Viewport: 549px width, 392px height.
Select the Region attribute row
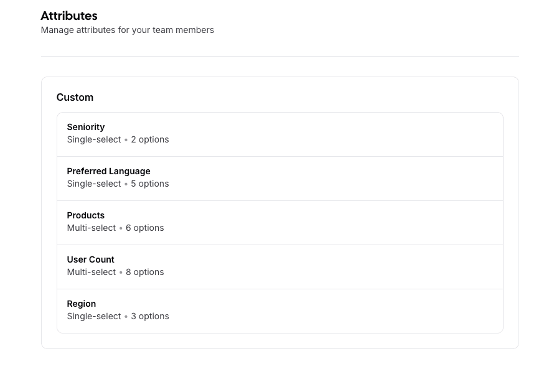(279, 311)
